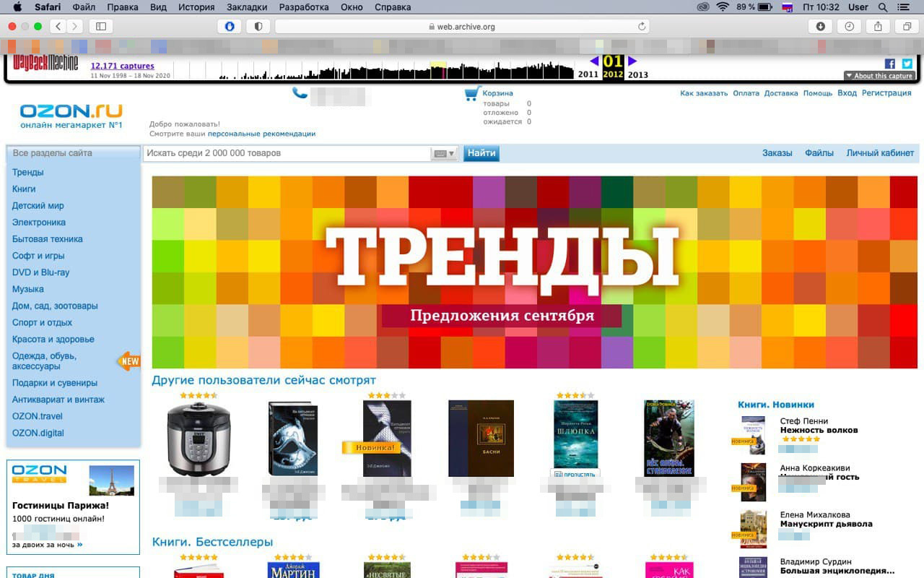Open Spotlight search in menu bar
This screenshot has height=578, width=924.
pyautogui.click(x=882, y=7)
